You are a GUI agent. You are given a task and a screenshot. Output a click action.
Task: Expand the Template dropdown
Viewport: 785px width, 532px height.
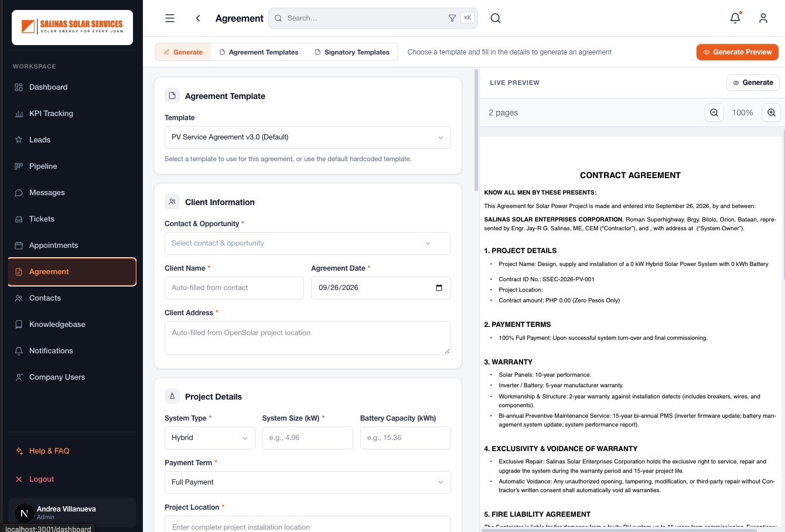(x=308, y=137)
